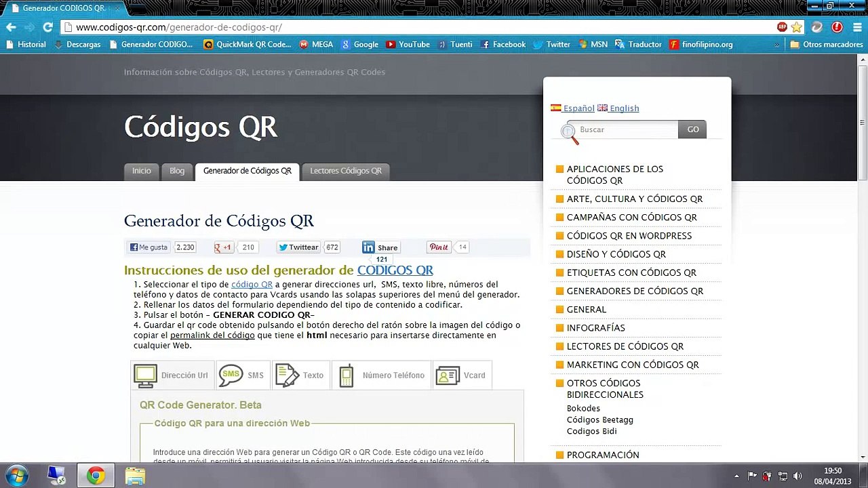
Task: Open the Google bookmark
Action: pos(360,44)
